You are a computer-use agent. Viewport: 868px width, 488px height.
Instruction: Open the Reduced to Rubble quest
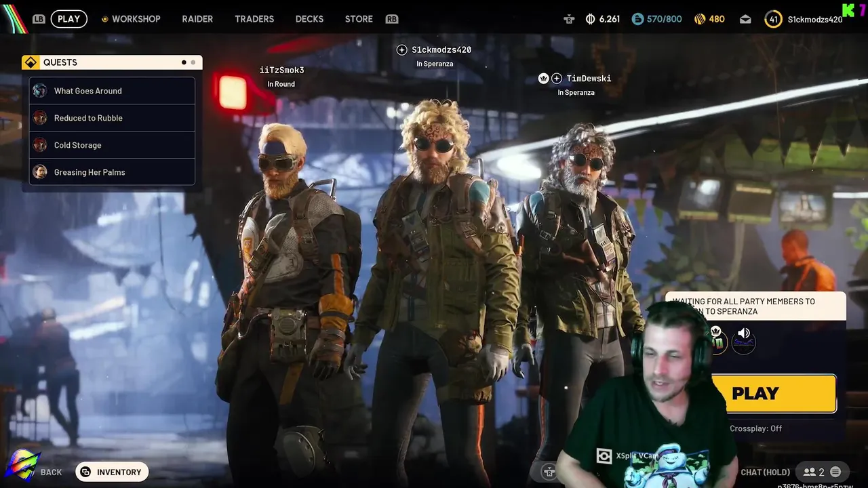pos(112,118)
